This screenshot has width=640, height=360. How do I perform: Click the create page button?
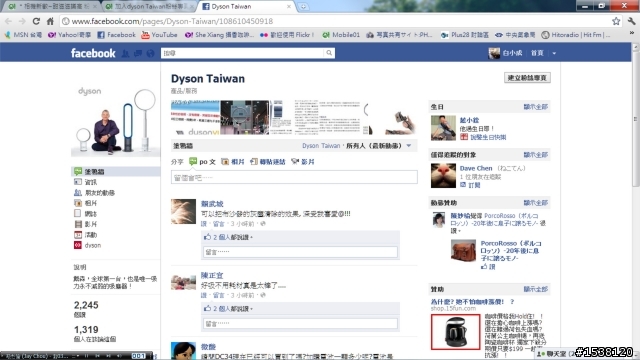pyautogui.click(x=527, y=78)
